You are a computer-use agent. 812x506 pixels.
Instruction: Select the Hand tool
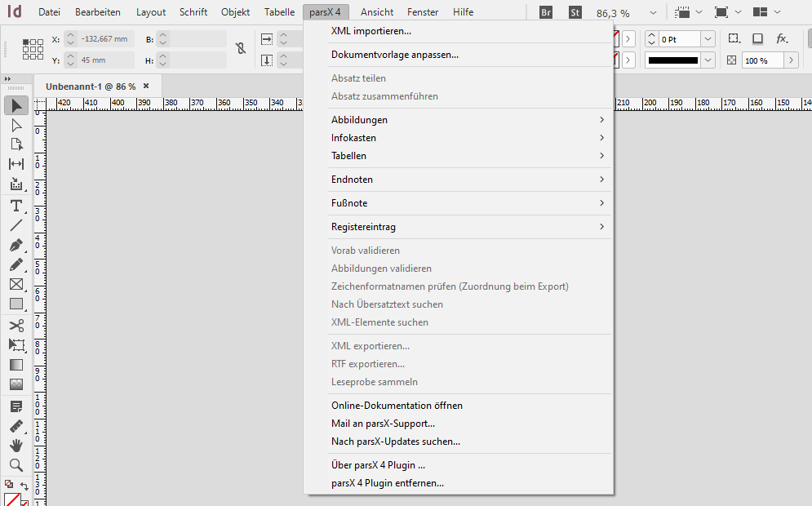(x=16, y=446)
